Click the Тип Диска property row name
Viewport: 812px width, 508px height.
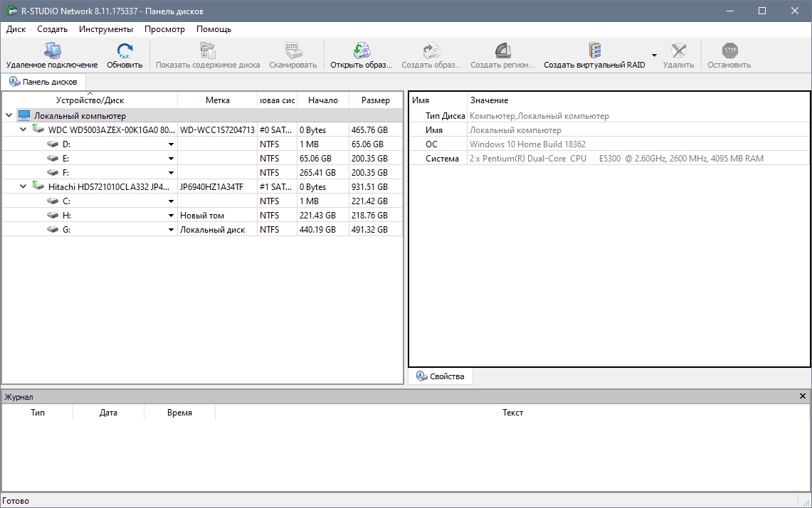[445, 116]
